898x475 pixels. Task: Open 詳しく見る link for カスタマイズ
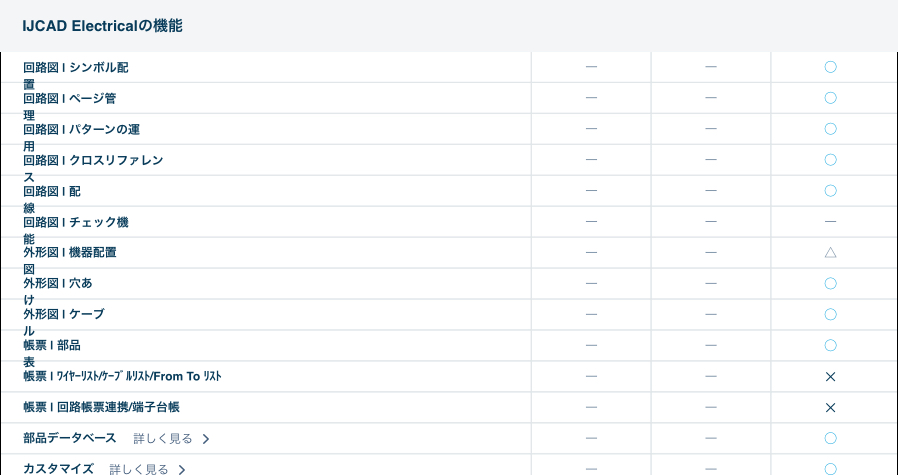click(138, 469)
